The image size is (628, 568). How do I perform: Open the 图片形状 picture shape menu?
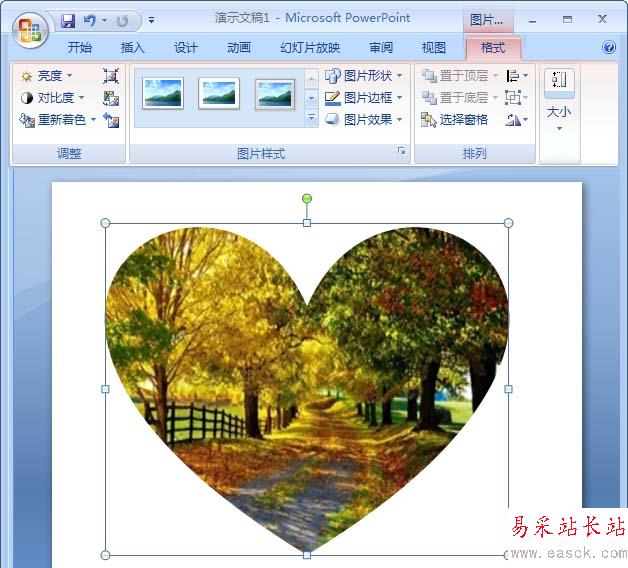tap(363, 76)
